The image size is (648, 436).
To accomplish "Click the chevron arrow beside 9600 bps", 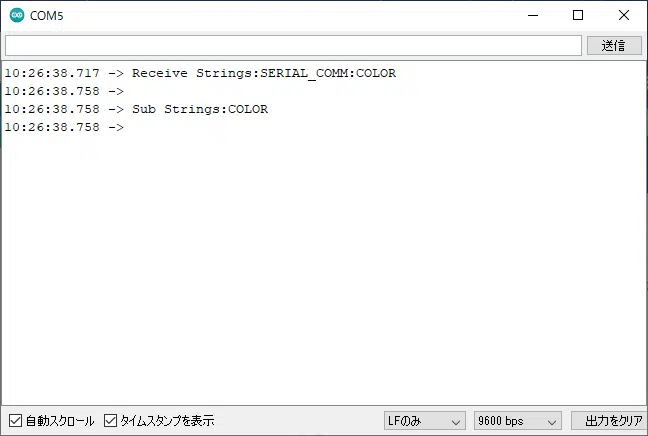I will click(551, 422).
